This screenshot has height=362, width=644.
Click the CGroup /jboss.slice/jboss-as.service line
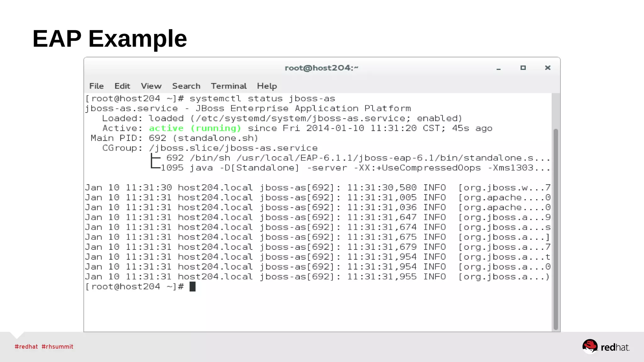210,148
